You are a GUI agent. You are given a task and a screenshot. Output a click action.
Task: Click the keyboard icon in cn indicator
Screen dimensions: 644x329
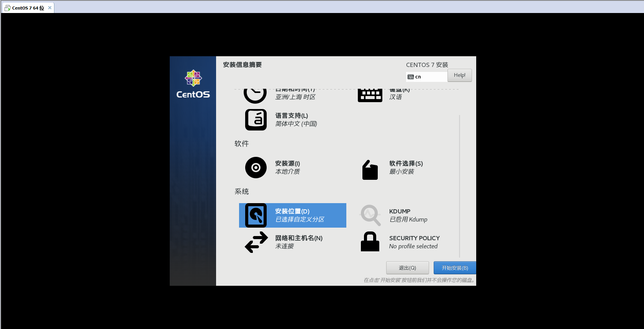411,77
